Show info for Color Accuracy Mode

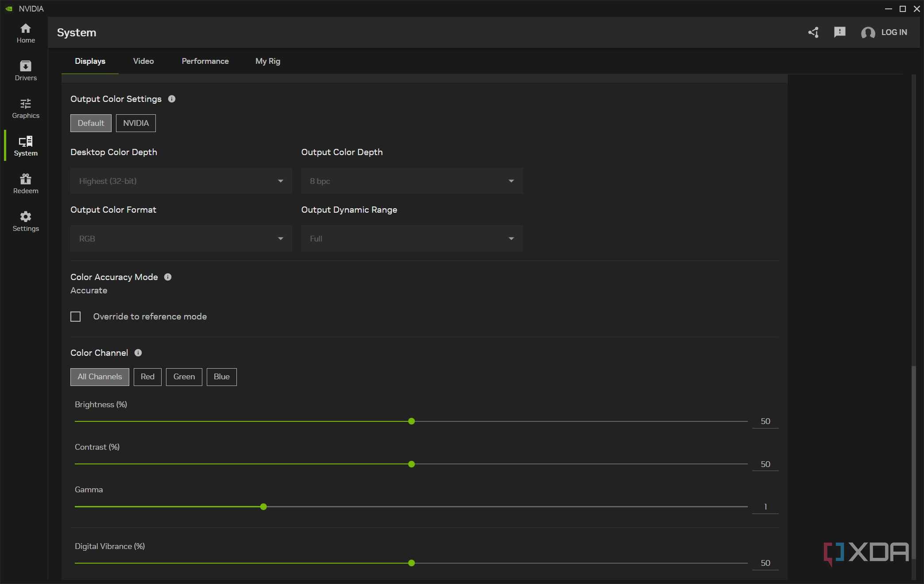tap(168, 277)
